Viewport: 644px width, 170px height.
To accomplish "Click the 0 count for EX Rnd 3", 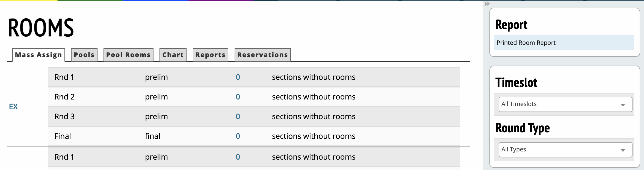I will [x=238, y=116].
